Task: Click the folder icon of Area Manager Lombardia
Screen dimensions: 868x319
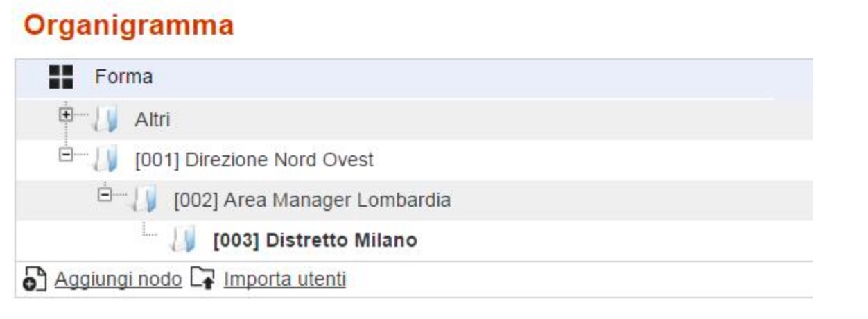Action: pos(146,200)
